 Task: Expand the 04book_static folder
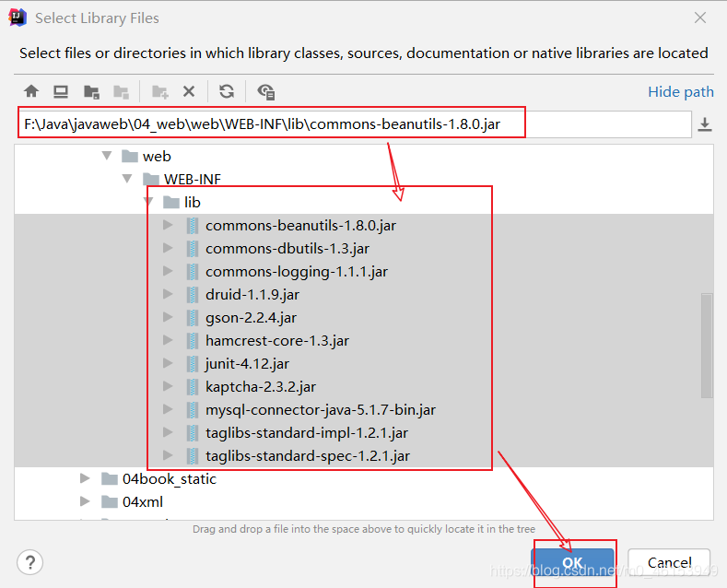(x=85, y=478)
